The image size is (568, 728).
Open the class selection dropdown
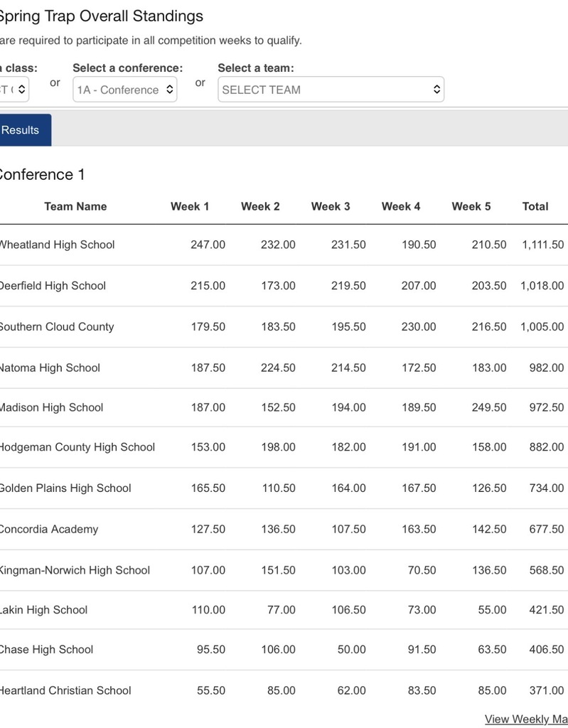(x=14, y=90)
